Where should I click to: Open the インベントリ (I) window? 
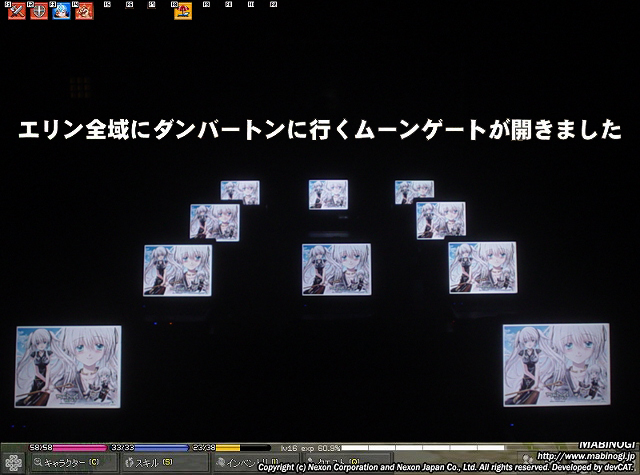point(257,463)
